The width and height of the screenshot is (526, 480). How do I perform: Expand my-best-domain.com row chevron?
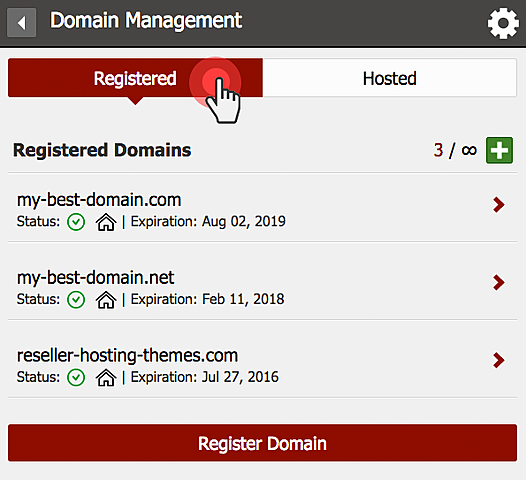(499, 205)
